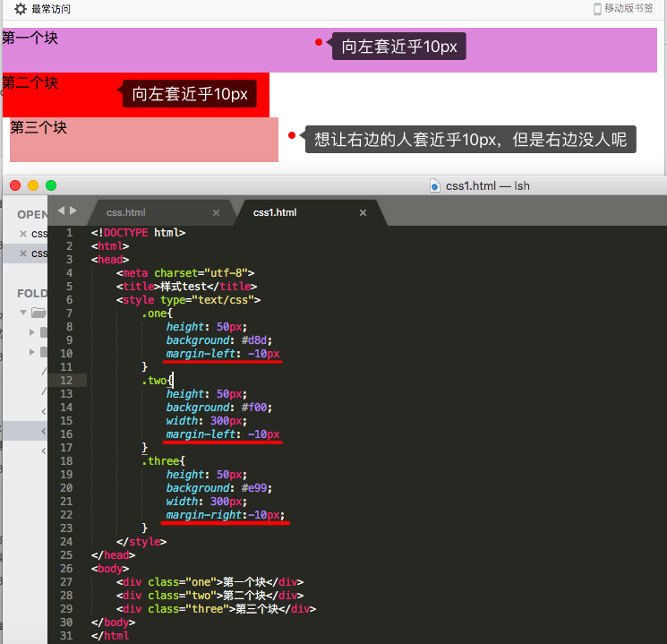Open the 最常访问 bookmarks entry

point(51,9)
